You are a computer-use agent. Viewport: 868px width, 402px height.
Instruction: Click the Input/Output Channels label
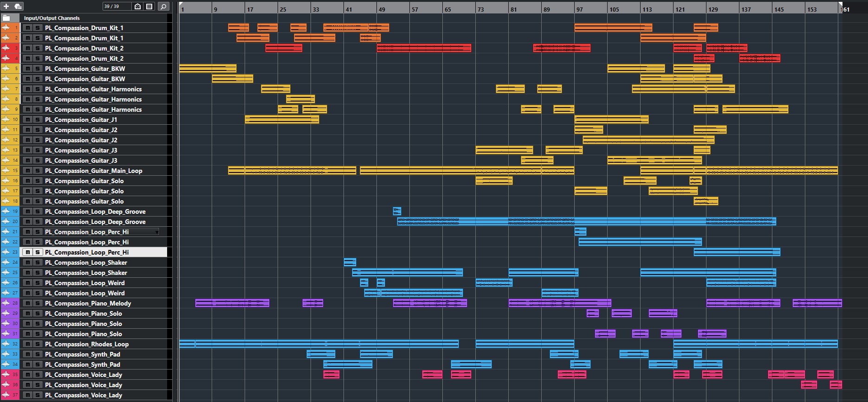pyautogui.click(x=52, y=18)
